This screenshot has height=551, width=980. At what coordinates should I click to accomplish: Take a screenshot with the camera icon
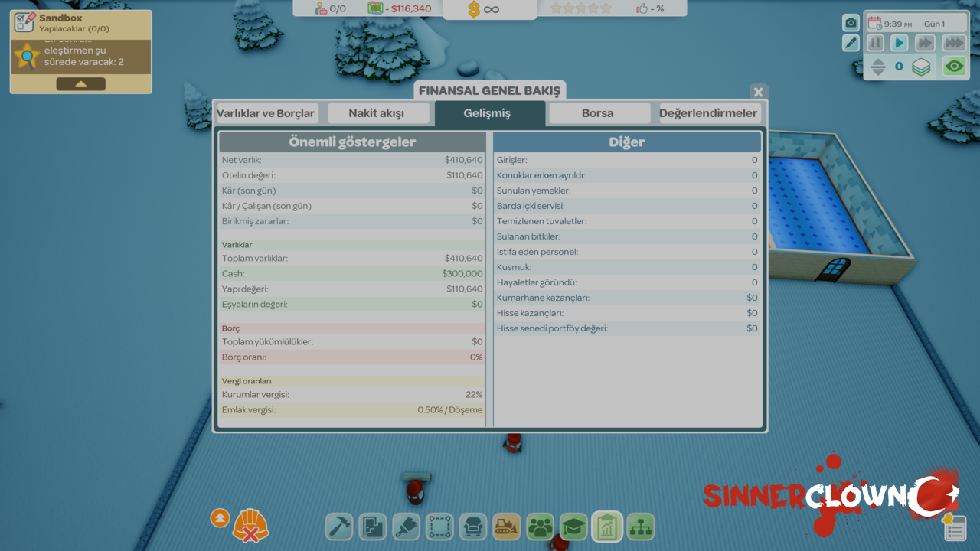pyautogui.click(x=851, y=23)
